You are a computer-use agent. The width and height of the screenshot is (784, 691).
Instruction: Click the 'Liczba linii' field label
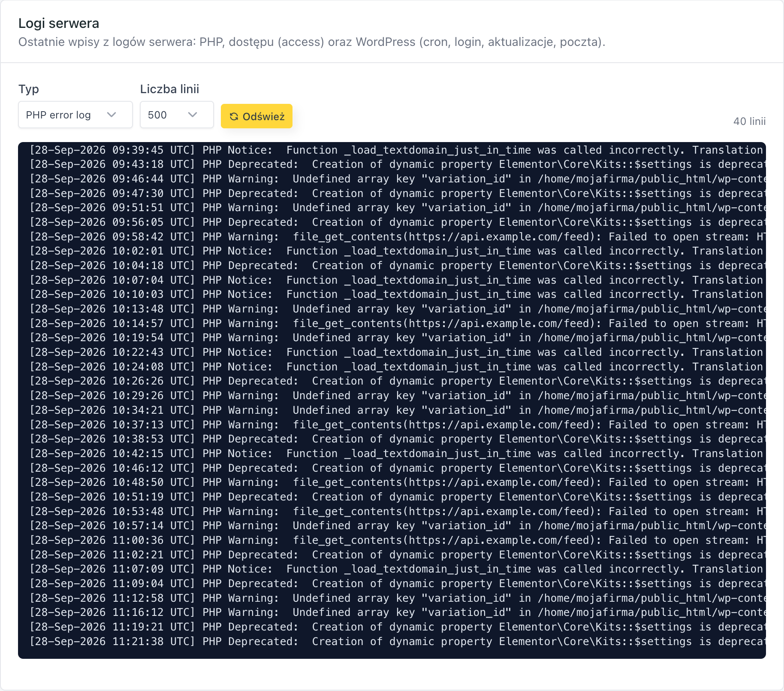[170, 89]
